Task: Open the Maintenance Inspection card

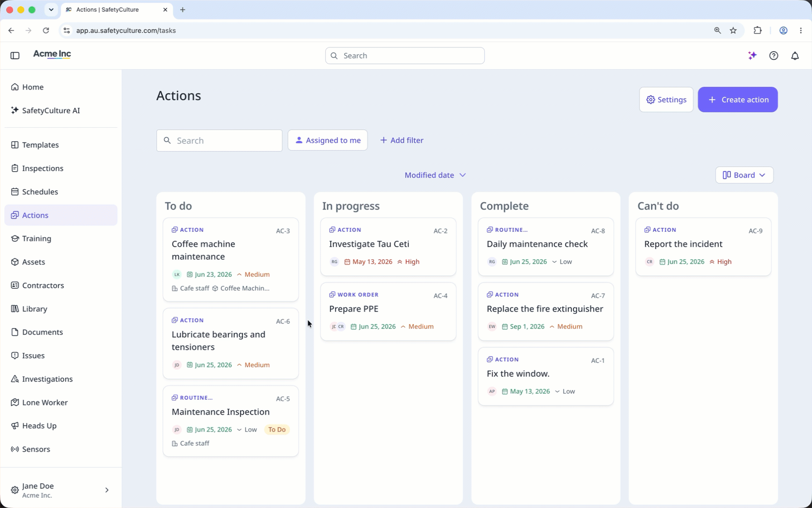Action: (231, 421)
